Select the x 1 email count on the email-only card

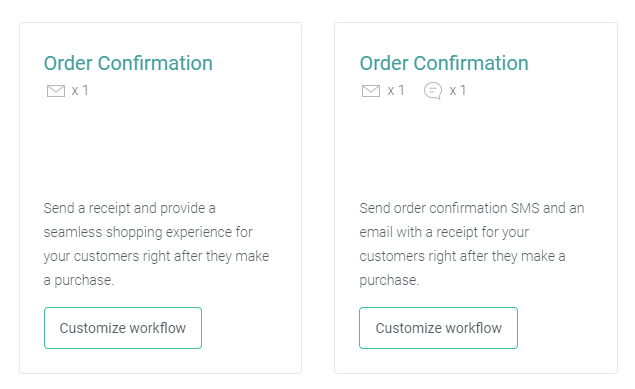pos(80,90)
